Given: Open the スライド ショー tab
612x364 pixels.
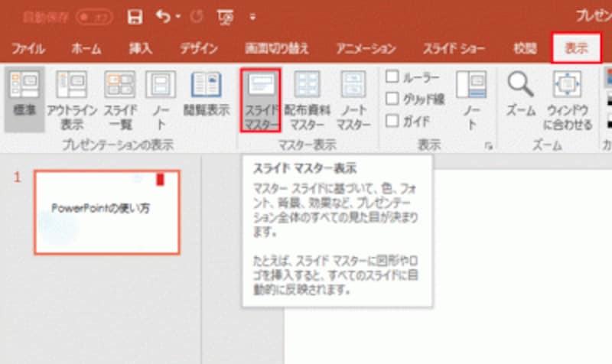Looking at the screenshot, I should pyautogui.click(x=454, y=49).
